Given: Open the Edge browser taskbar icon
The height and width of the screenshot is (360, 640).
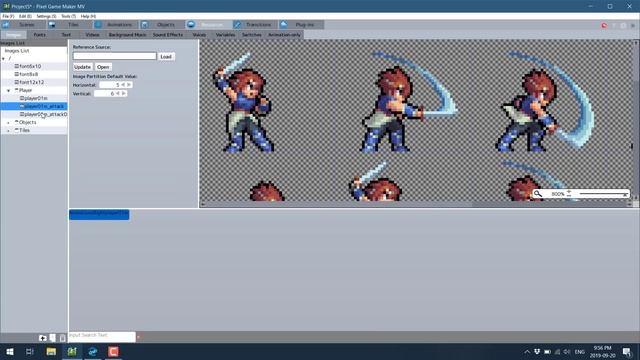Looking at the screenshot, I should (x=93, y=351).
